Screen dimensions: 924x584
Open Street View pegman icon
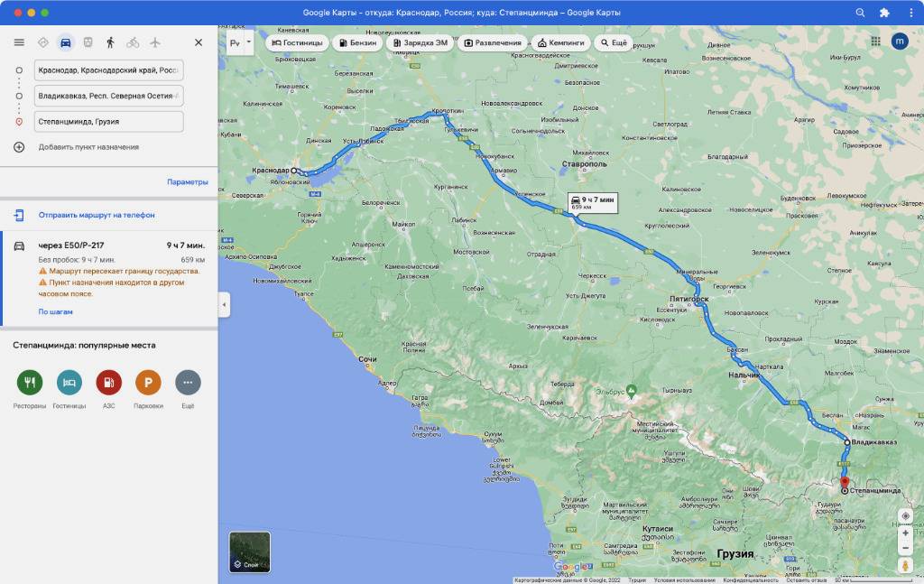click(905, 565)
